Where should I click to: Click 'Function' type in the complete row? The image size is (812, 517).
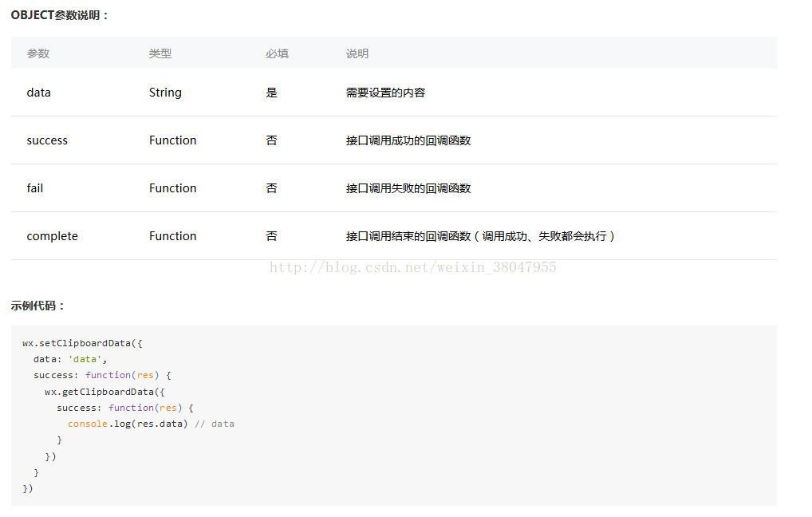pyautogui.click(x=173, y=236)
